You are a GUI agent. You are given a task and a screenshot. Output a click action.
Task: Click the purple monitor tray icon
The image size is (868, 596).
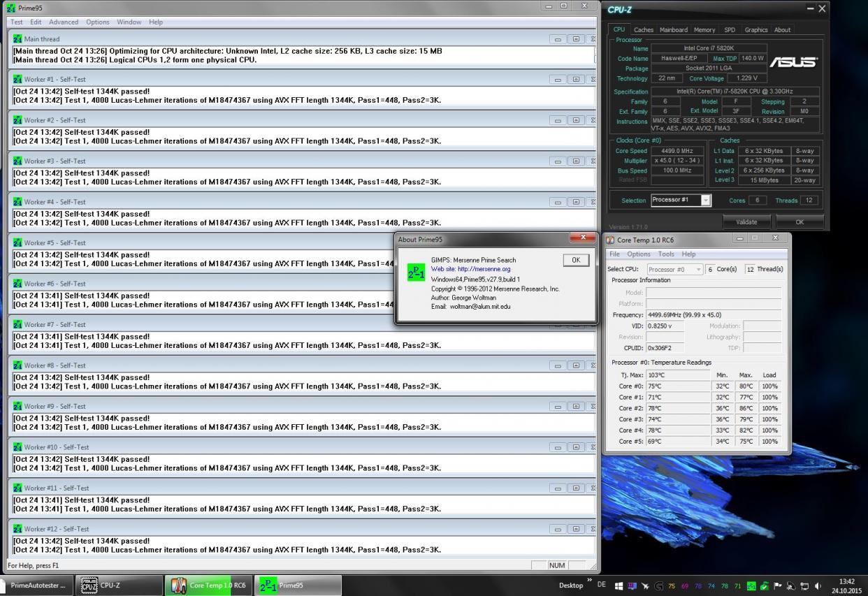point(632,586)
